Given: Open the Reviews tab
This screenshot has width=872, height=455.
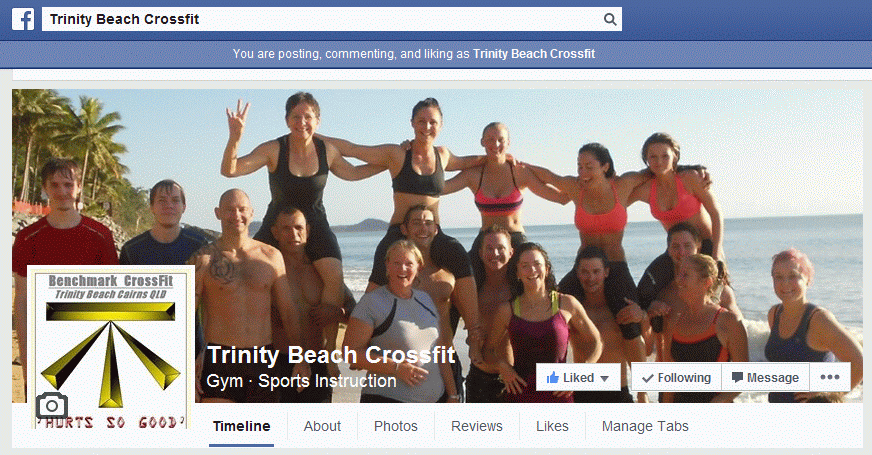Looking at the screenshot, I should (x=477, y=426).
